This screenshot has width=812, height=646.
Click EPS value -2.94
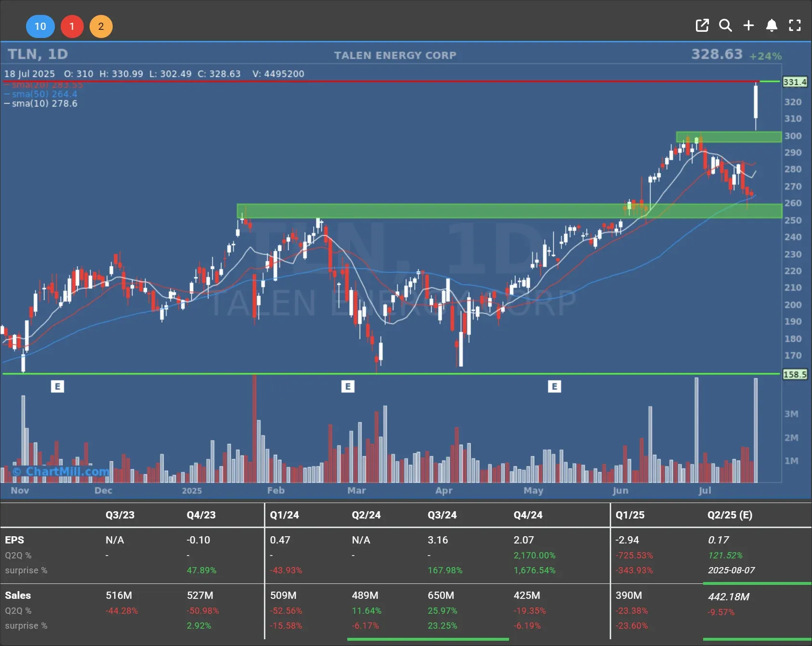point(627,540)
